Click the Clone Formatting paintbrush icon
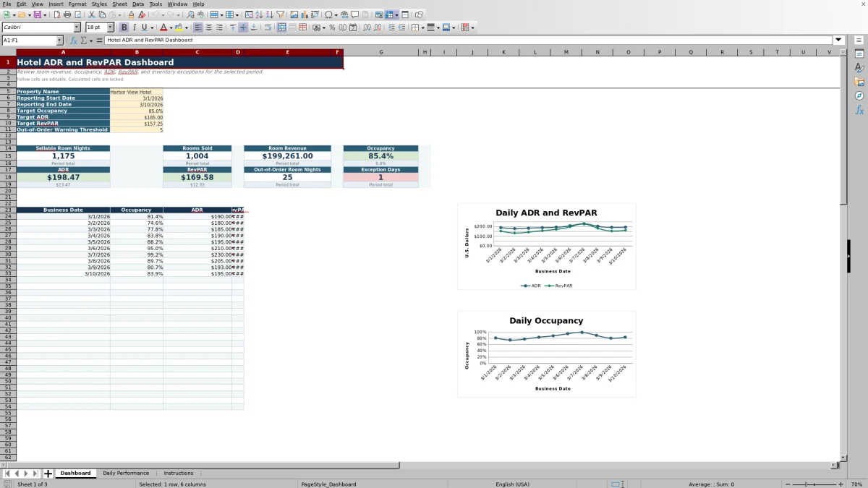This screenshot has height=488, width=868. [131, 14]
